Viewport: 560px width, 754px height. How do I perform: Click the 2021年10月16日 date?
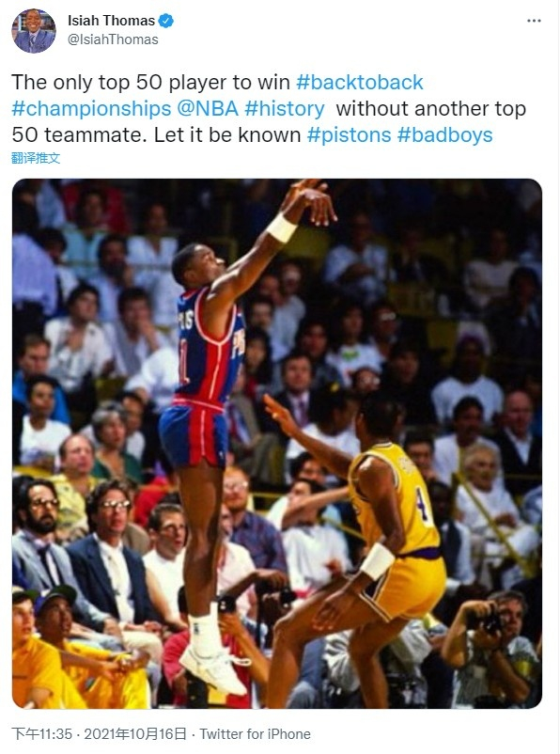click(x=135, y=734)
